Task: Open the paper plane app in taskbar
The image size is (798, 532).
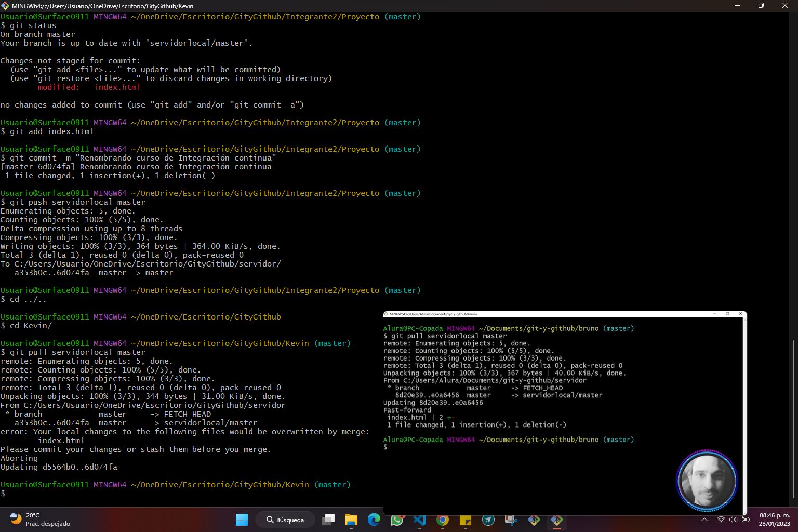Action: click(488, 520)
